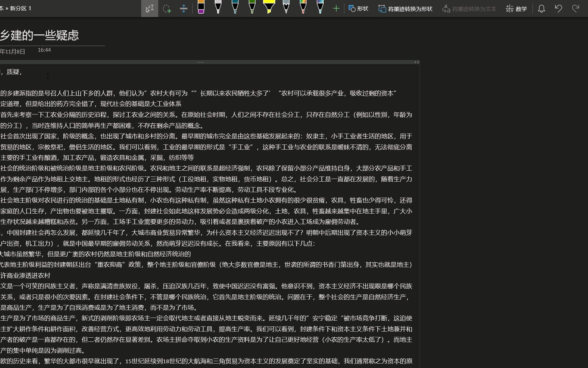This screenshot has width=588, height=368.
Task: Add a new pen with the plus icon
Action: (336, 9)
